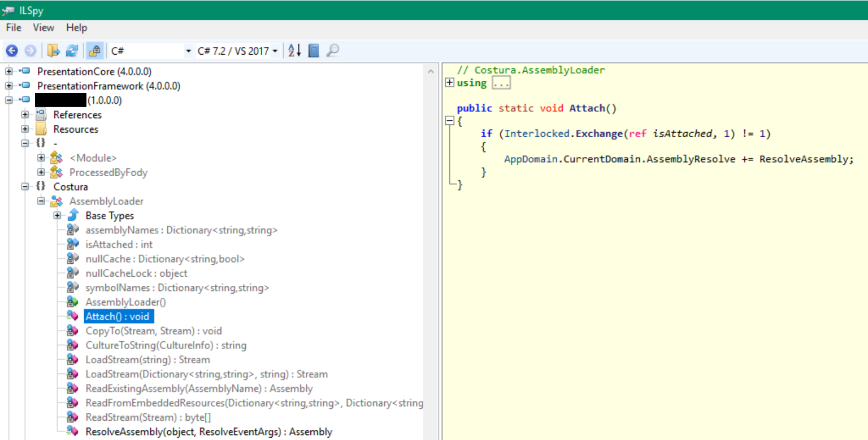Expand the <Module> class node
Viewport: 868px width, 440px height.
pos(41,158)
